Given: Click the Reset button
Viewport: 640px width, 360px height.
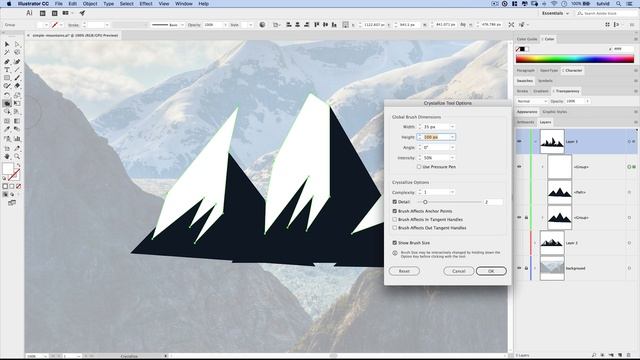Looking at the screenshot, I should click(x=404, y=271).
